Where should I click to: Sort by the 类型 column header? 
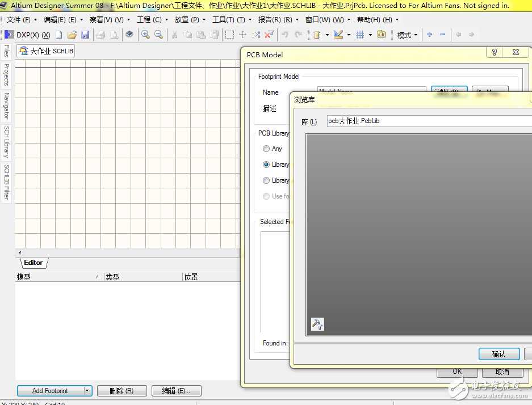pos(143,277)
